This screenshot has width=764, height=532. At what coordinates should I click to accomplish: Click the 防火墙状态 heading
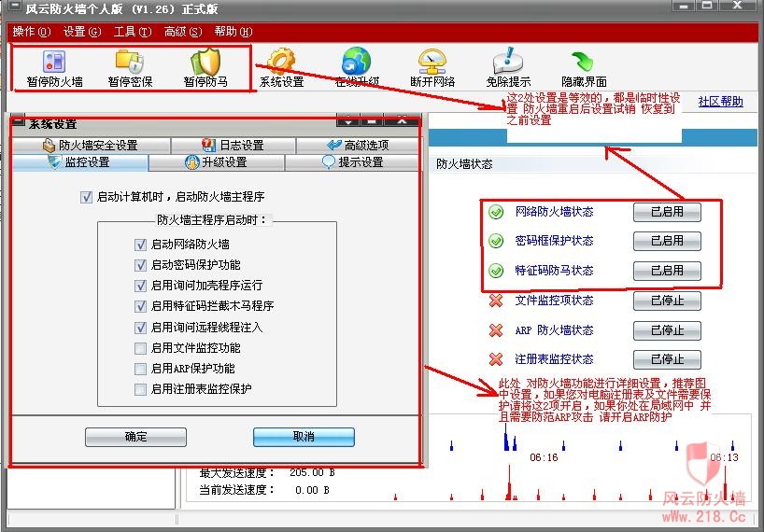point(464,164)
